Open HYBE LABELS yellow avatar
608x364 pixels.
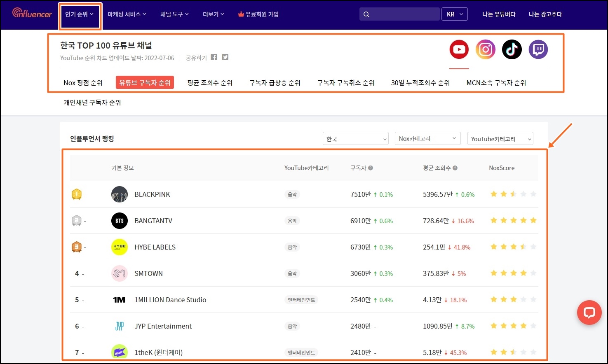tap(120, 247)
